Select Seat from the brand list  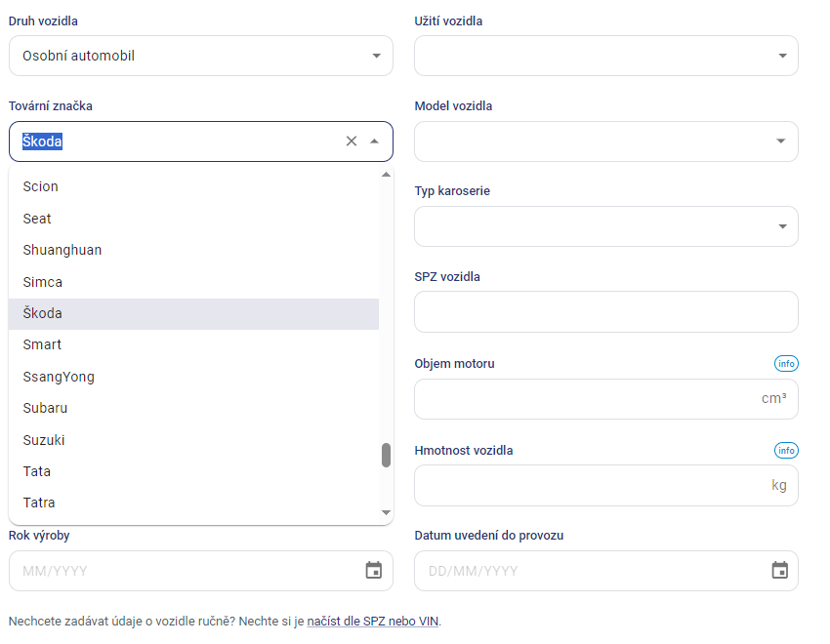(x=193, y=219)
